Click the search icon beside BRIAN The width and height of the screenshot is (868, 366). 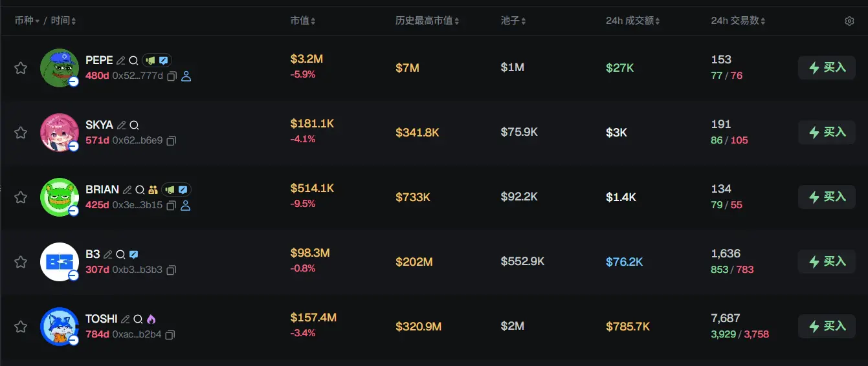[139, 190]
